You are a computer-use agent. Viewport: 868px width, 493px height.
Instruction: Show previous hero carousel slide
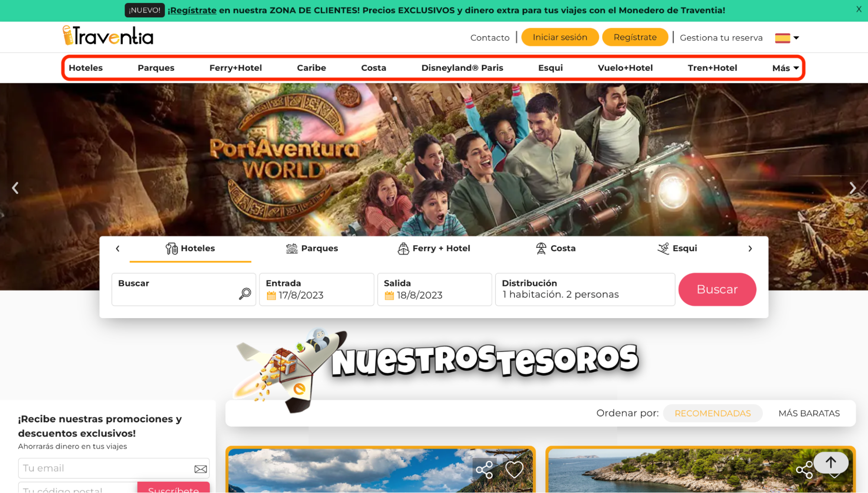tap(15, 188)
